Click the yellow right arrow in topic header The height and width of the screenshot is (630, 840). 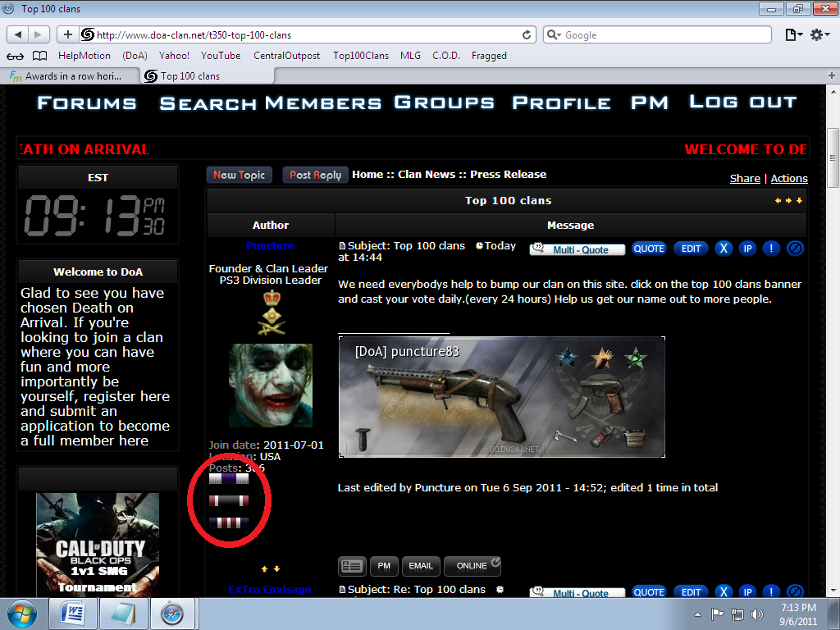788,201
